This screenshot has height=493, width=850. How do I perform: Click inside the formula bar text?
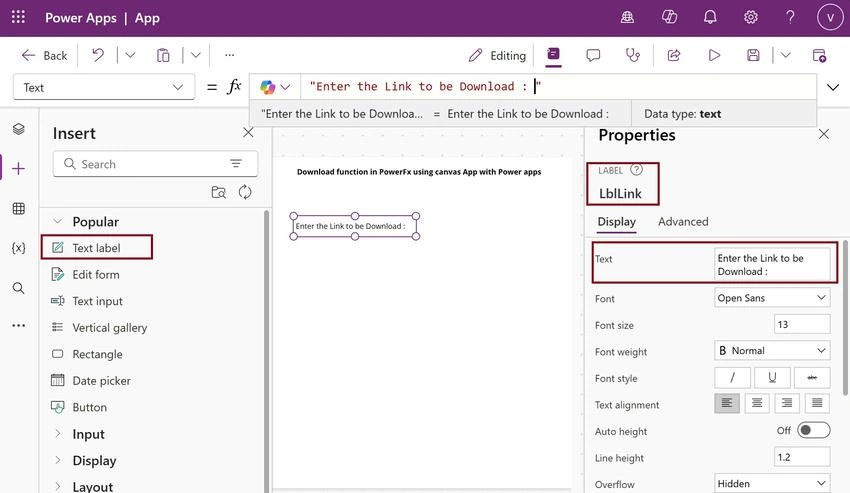(x=425, y=86)
